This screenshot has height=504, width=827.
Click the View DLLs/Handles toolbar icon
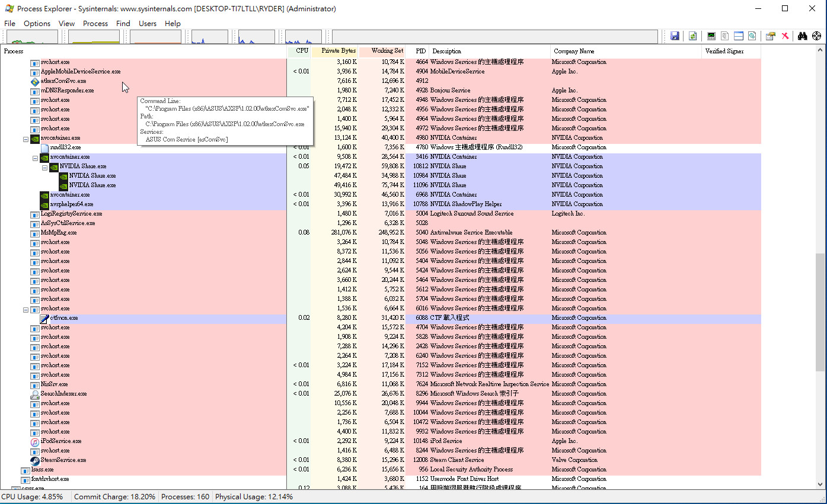click(752, 36)
